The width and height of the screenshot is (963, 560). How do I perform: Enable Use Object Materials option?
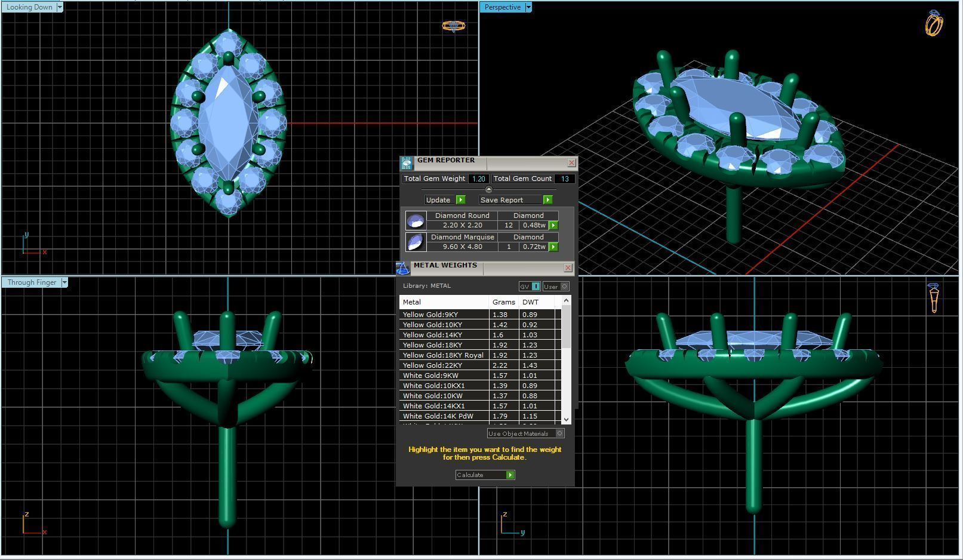coord(525,433)
